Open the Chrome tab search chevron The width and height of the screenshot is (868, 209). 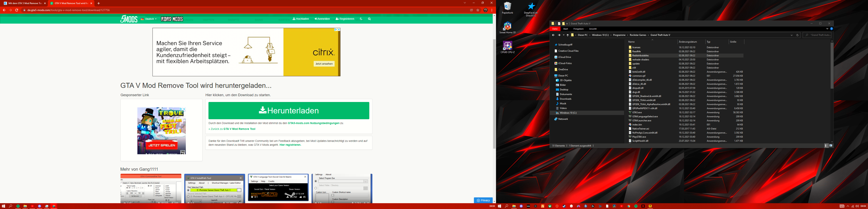[x=465, y=3]
